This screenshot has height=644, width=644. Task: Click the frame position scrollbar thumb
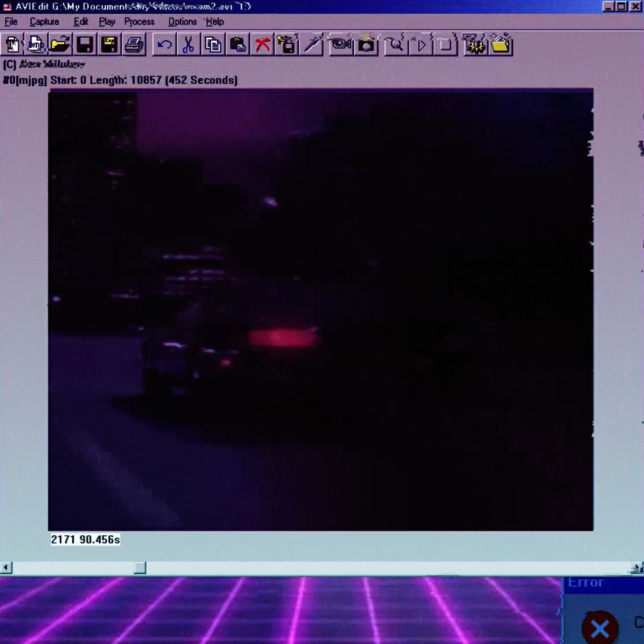coord(140,568)
